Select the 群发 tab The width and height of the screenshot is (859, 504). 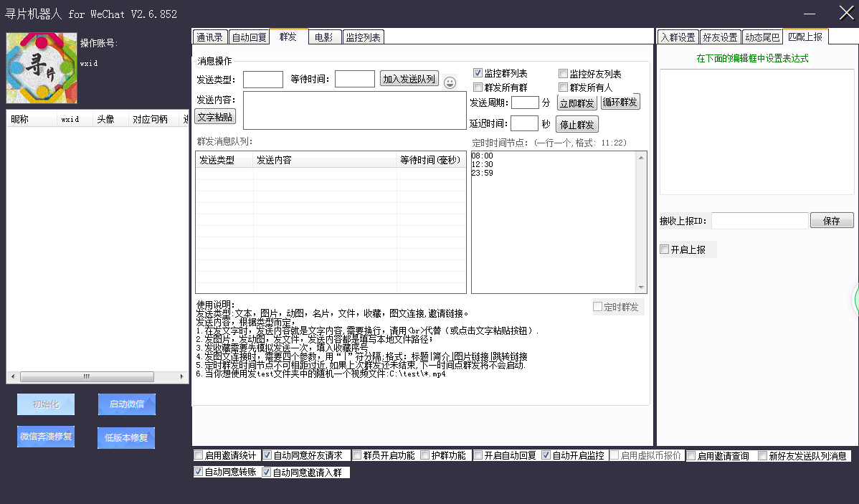click(289, 36)
